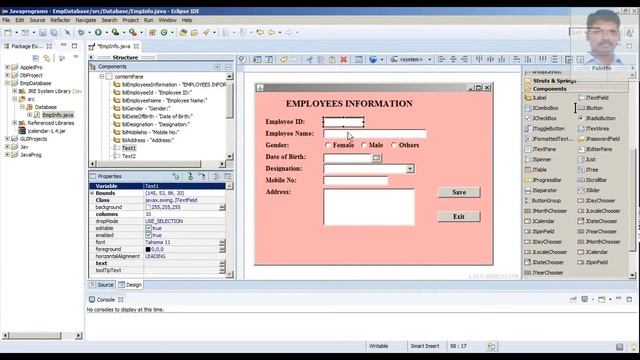Screen dimensions: 640x360
Task: Switch to the Source tab
Action: point(102,285)
